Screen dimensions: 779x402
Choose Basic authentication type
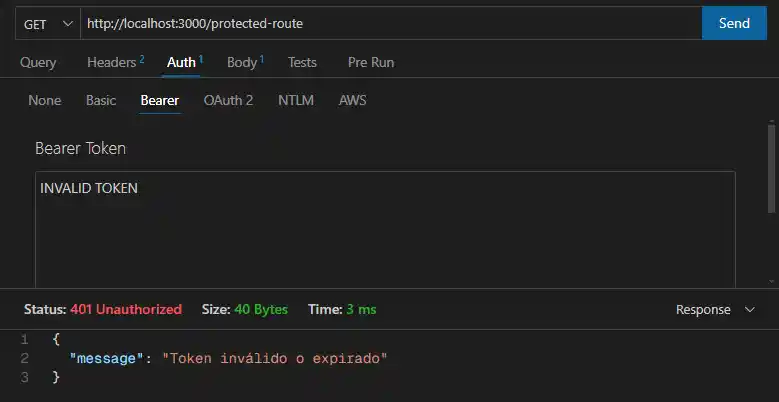101,100
